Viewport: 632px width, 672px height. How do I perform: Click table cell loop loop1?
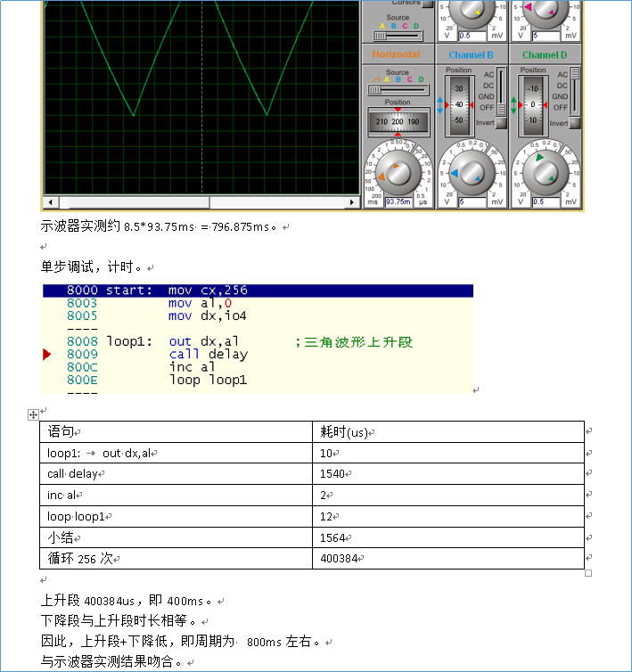(x=176, y=516)
